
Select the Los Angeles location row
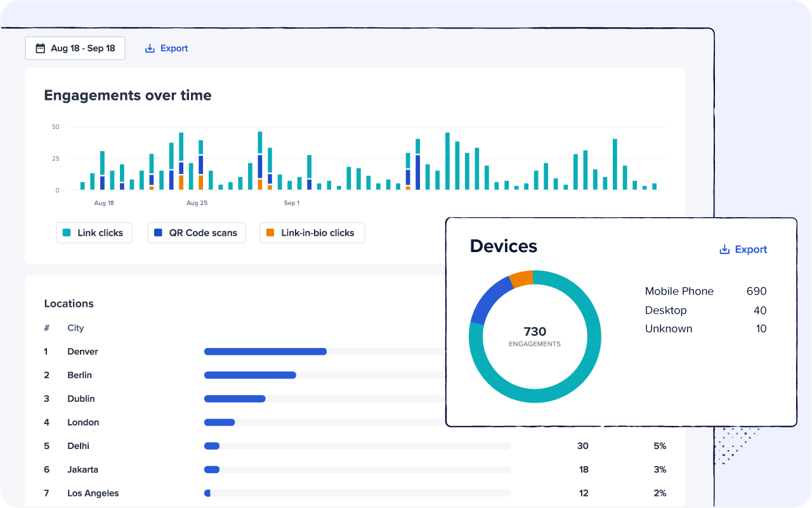(93, 493)
